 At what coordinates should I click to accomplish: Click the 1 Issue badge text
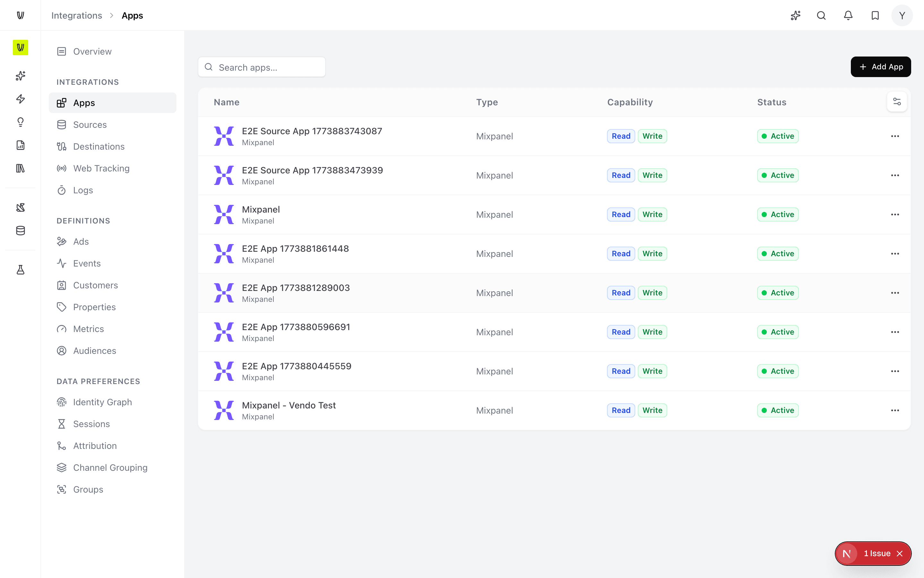(x=877, y=554)
